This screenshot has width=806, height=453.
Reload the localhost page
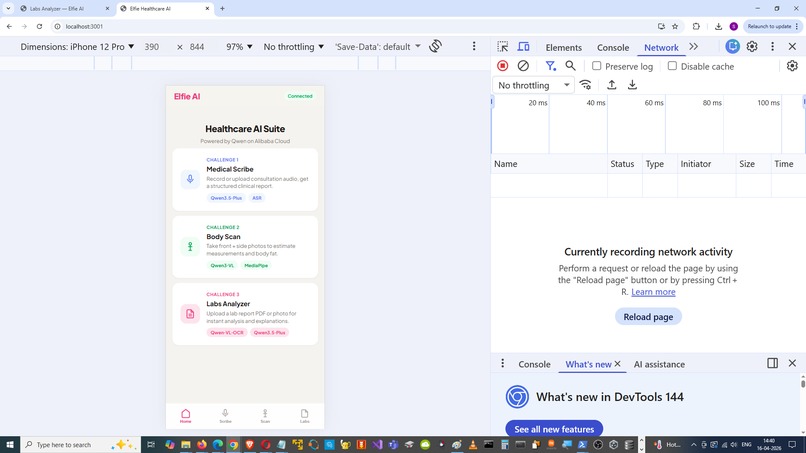[39, 26]
